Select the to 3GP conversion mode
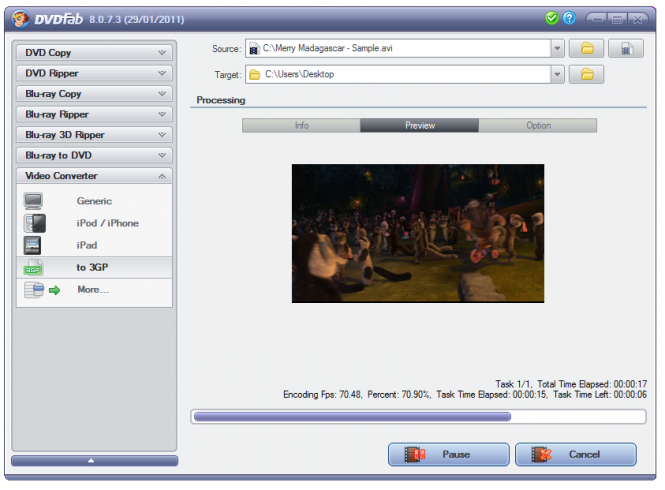Image resolution: width=665 pixels, height=490 pixels. 92,268
